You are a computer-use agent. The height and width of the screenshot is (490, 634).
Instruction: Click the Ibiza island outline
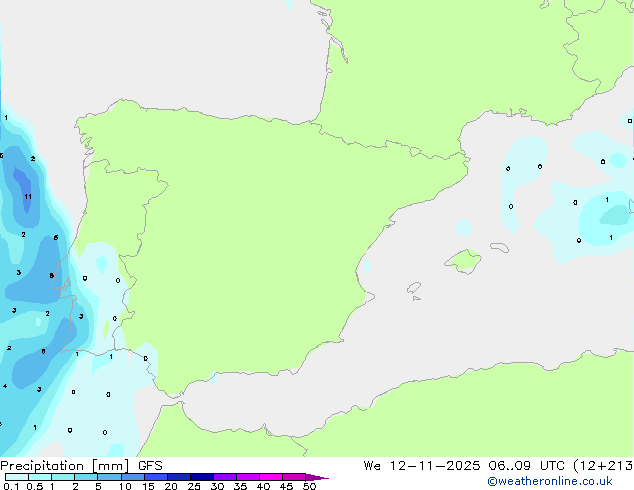[414, 288]
